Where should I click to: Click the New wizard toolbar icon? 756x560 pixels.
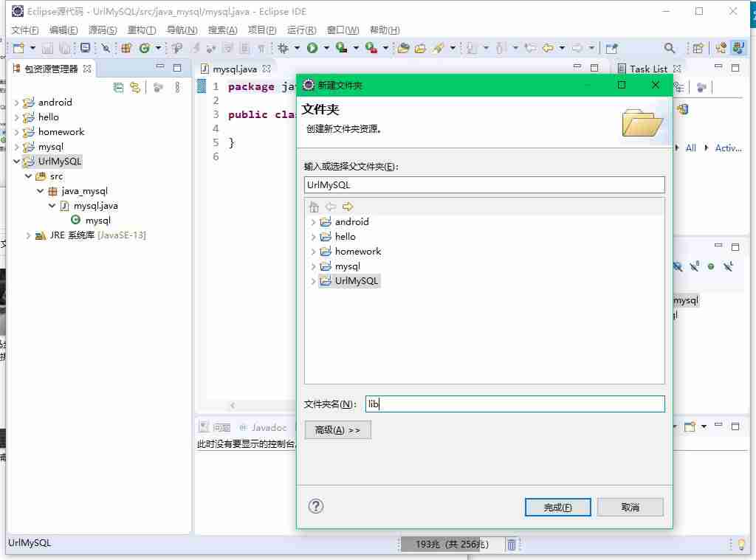coord(18,48)
